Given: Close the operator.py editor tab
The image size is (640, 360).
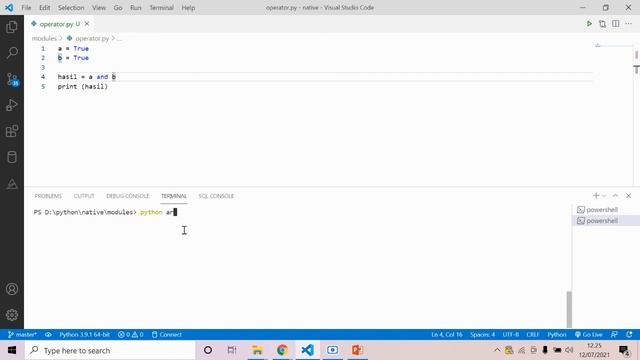Looking at the screenshot, I should 87,24.
